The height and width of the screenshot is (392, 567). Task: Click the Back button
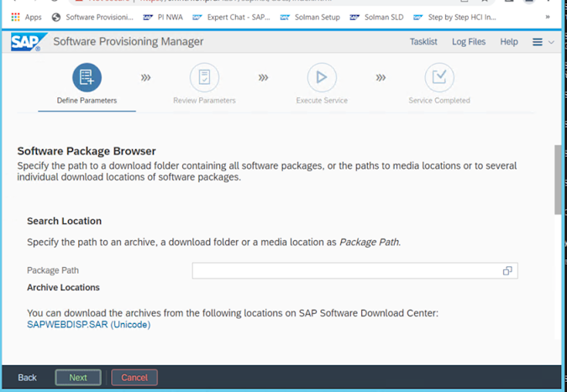tap(27, 378)
